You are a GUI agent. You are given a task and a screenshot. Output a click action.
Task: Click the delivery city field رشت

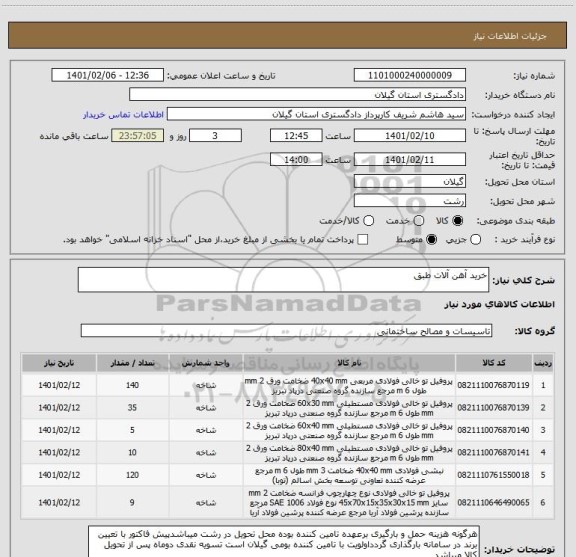click(x=410, y=201)
